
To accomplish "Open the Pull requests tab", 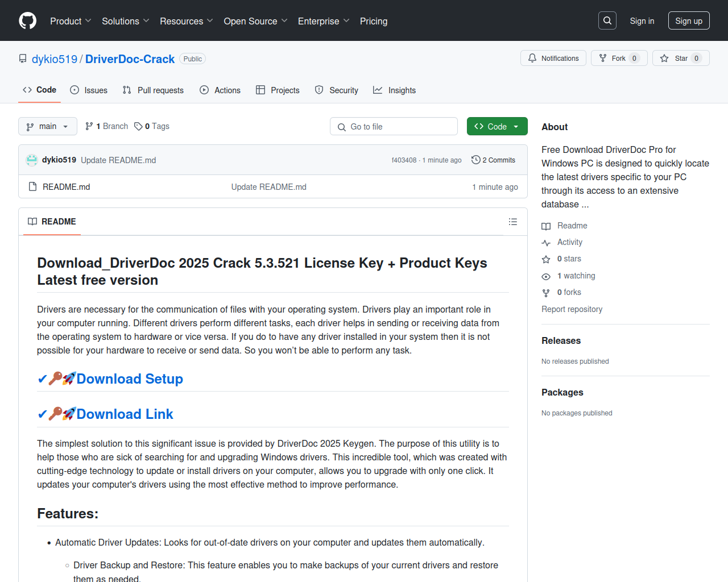I will coord(153,90).
